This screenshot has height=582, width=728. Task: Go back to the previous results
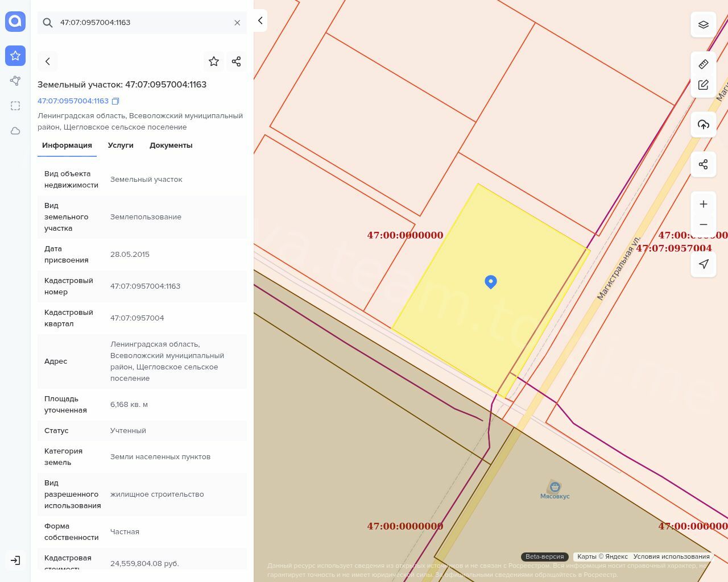click(48, 61)
